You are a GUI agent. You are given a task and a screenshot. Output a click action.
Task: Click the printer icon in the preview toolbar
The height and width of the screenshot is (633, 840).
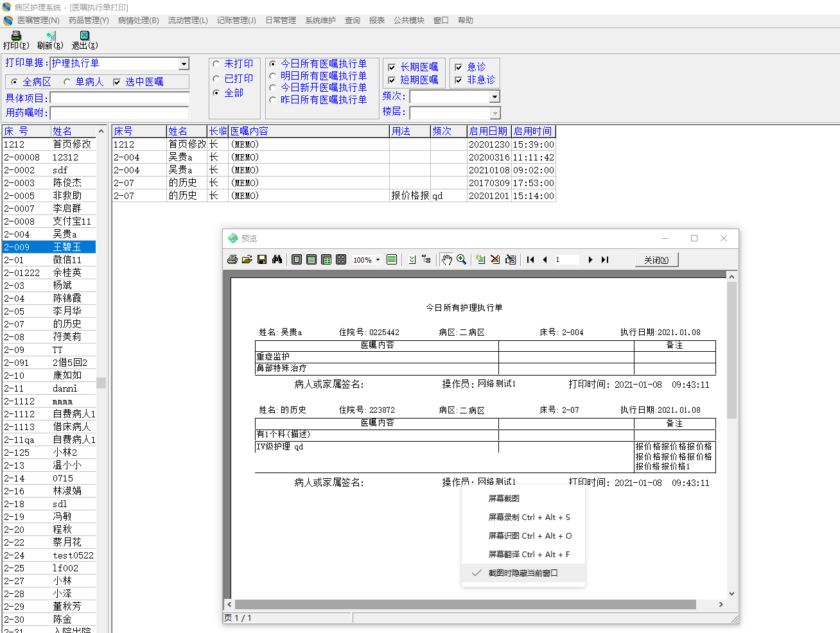232,259
